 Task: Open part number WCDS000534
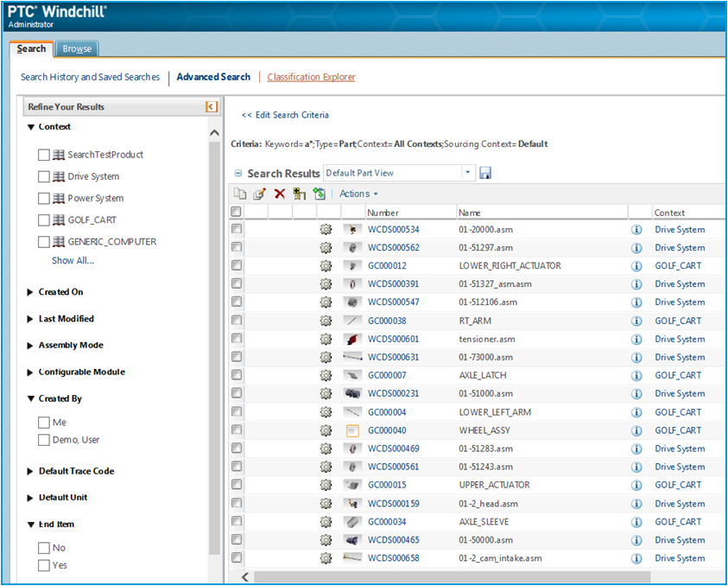[393, 230]
